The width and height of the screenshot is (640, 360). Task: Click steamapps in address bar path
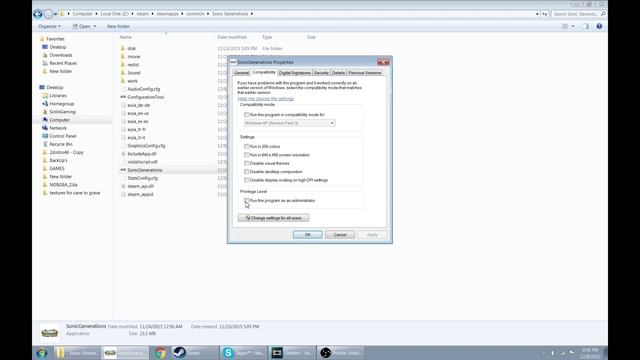click(x=167, y=14)
